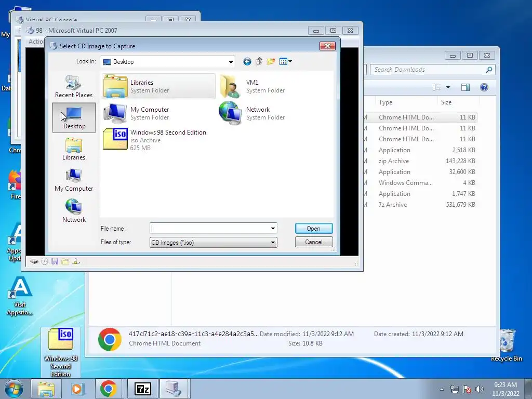This screenshot has height=399, width=532.
Task: Change view icon in Explorer window
Action: 437,87
